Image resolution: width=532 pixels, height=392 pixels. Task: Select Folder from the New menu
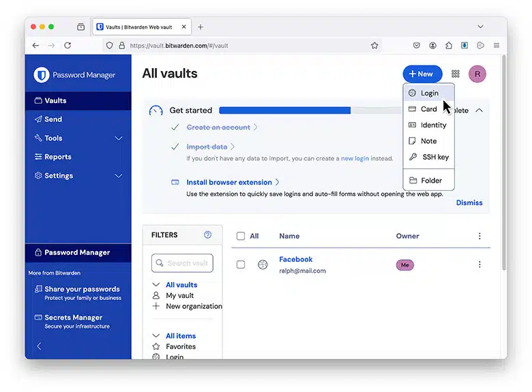pos(429,181)
